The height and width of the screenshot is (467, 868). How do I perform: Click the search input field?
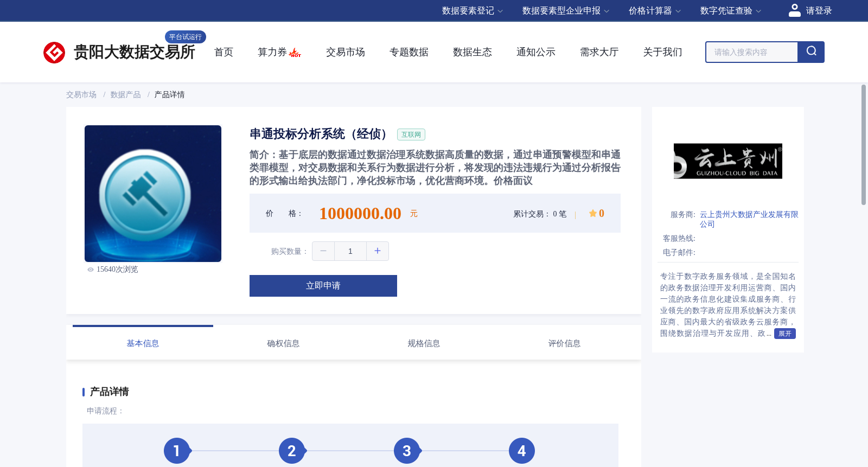pos(752,52)
